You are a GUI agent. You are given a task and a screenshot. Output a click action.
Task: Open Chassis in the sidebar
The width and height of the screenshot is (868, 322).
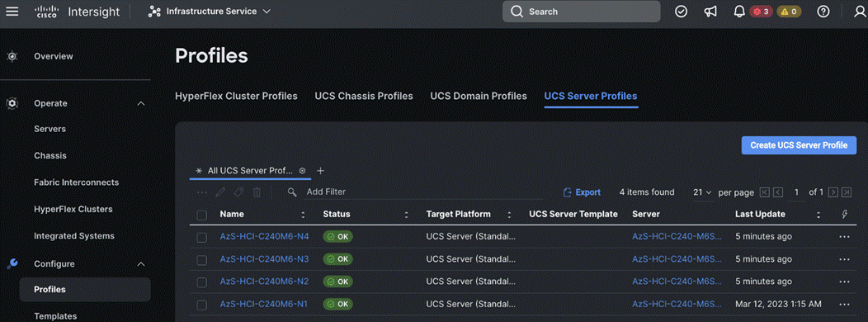[x=50, y=155]
